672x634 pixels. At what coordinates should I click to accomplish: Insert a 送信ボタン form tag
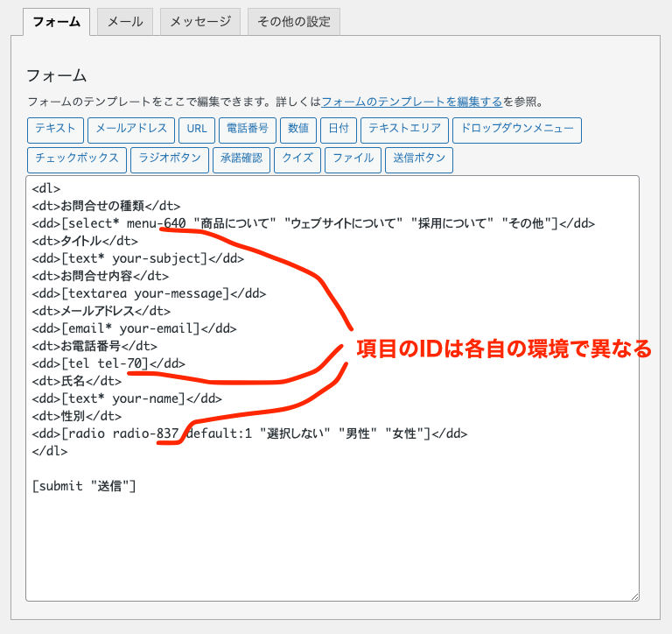click(419, 160)
